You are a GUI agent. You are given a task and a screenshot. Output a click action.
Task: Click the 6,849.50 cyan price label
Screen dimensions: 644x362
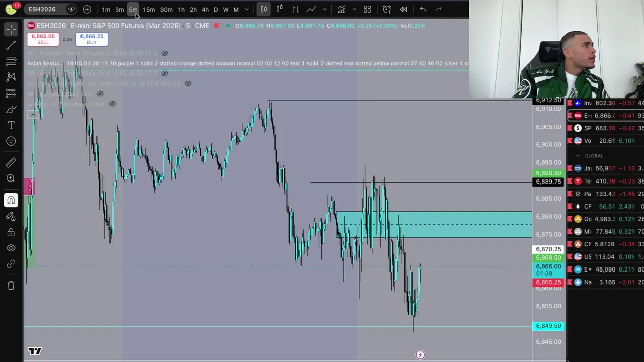point(548,326)
